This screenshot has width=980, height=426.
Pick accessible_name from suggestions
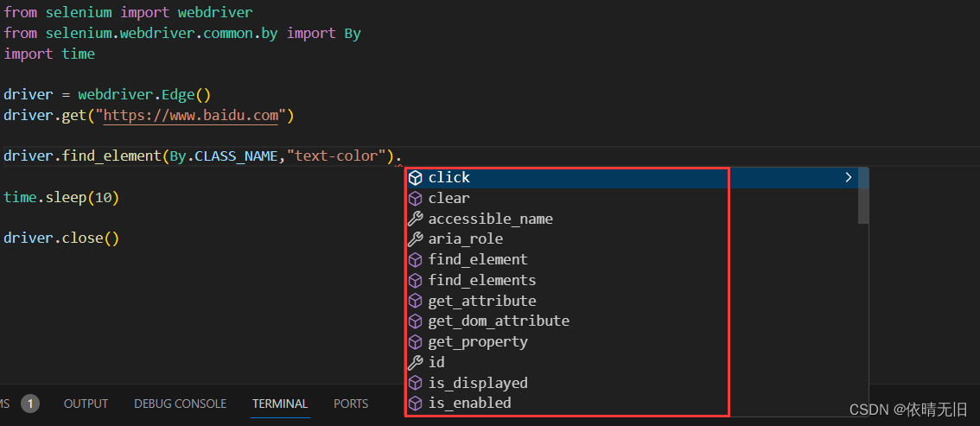pos(632,219)
